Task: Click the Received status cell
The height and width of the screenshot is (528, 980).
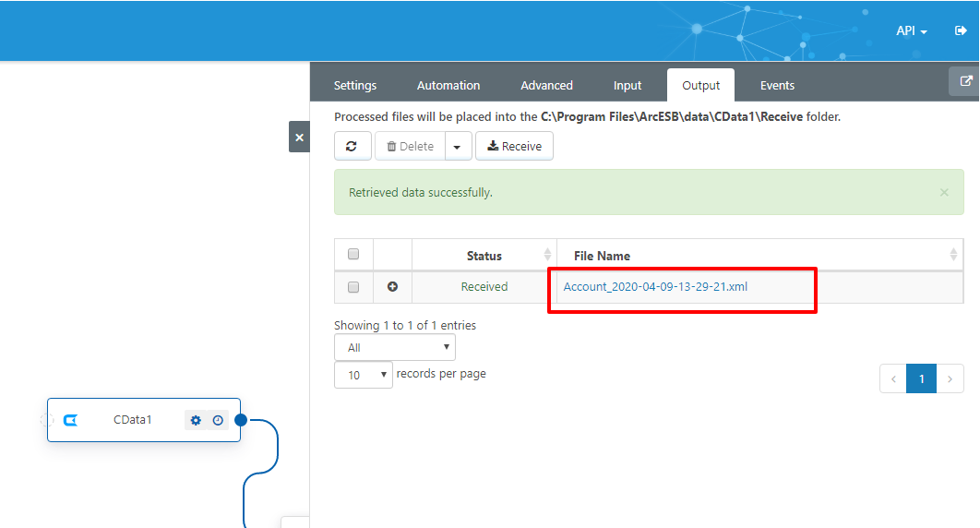Action: (484, 287)
